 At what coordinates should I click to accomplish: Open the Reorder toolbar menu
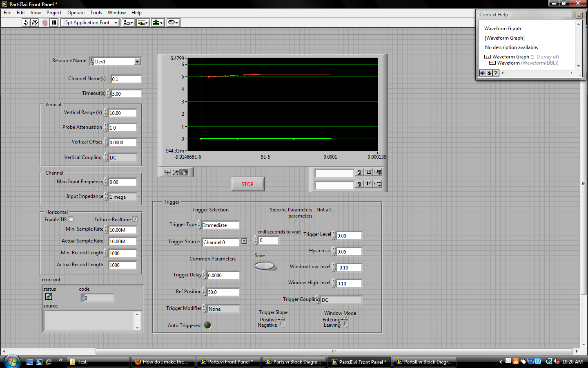click(173, 22)
